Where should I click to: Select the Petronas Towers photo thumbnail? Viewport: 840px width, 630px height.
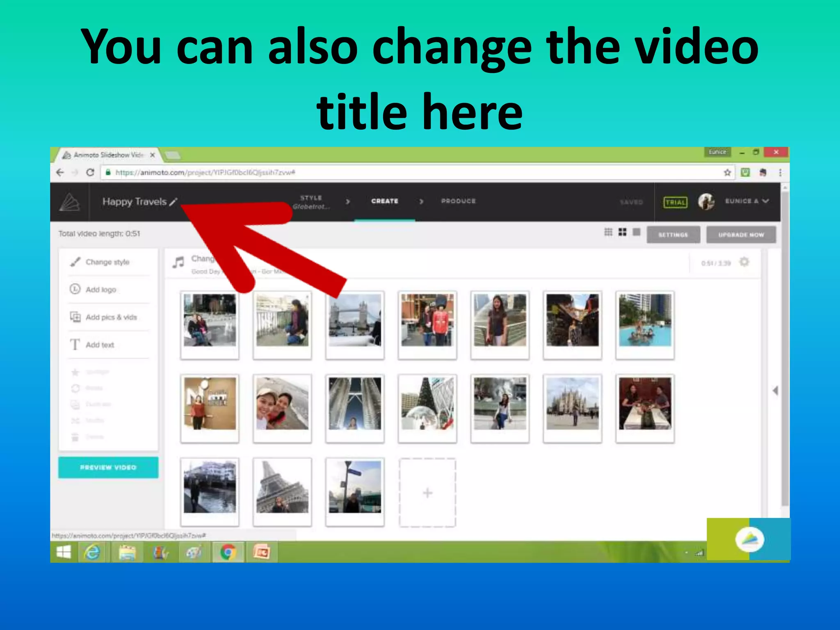click(355, 408)
